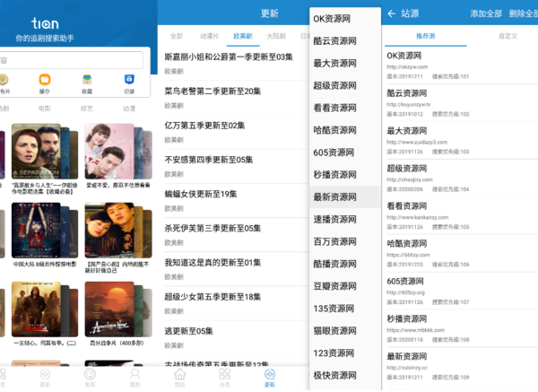Click the search input field under tian logo
The width and height of the screenshot is (538, 392).
pyautogui.click(x=72, y=60)
